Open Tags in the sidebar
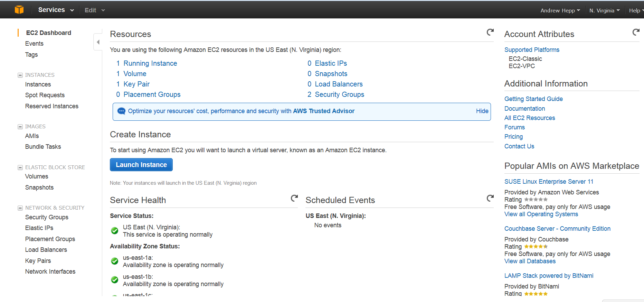The image size is (644, 302). click(x=31, y=55)
